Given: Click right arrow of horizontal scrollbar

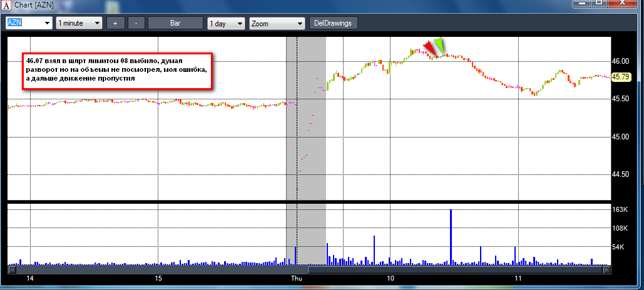Looking at the screenshot, I should coord(606,269).
